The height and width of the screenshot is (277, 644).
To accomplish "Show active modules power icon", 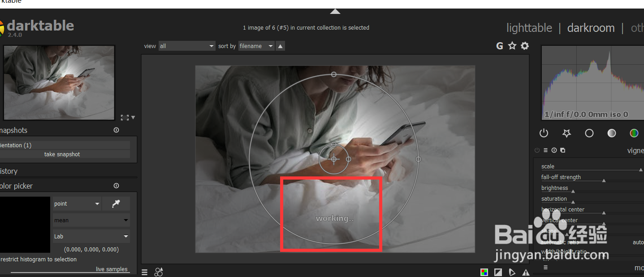I will click(x=544, y=133).
